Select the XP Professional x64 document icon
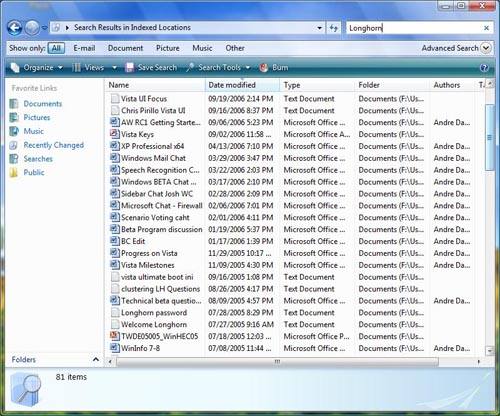 click(x=115, y=146)
